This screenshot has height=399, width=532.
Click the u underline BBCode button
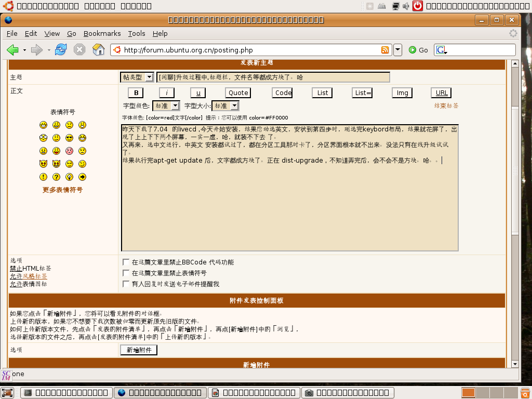(198, 93)
